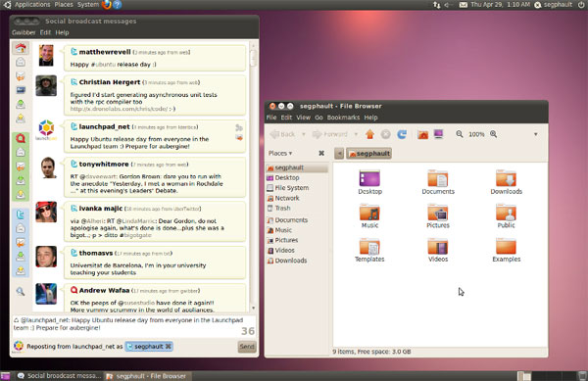Viewport: 588px width, 381px height.
Task: Open the Music folder icon
Action: tap(369, 216)
